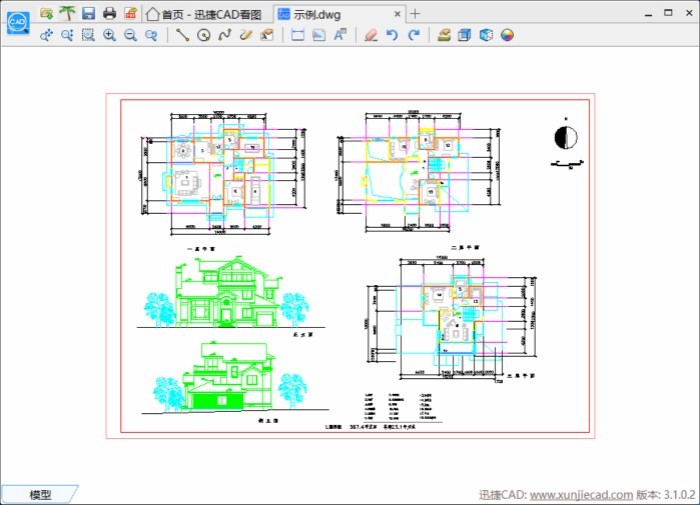The image size is (700, 505).
Task: Click the realtime zoom tool
Action: click(x=67, y=35)
